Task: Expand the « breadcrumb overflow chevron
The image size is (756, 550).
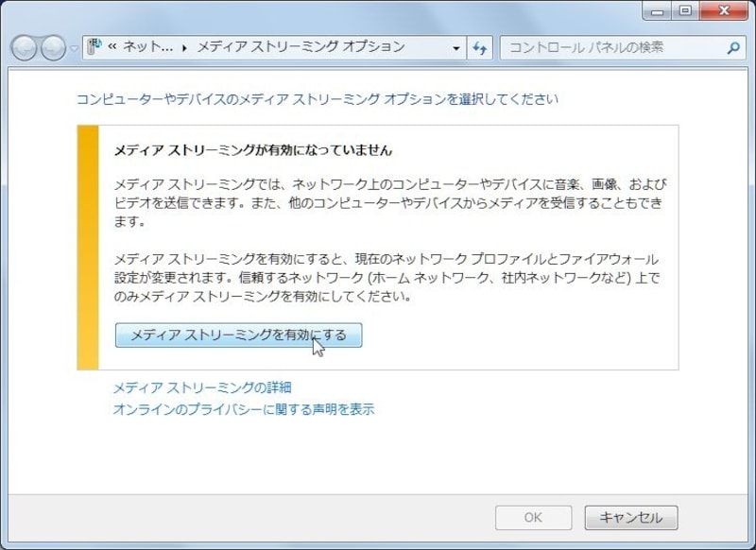Action: tap(112, 47)
